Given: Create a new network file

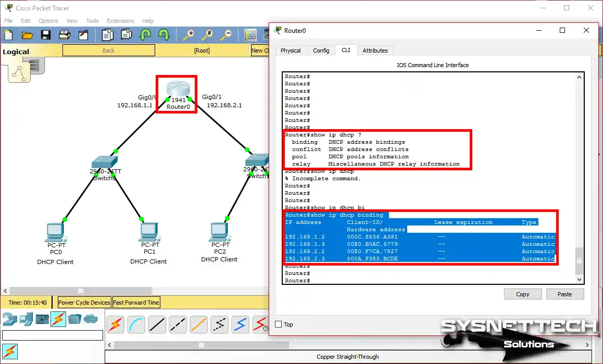Looking at the screenshot, I should pos(8,35).
